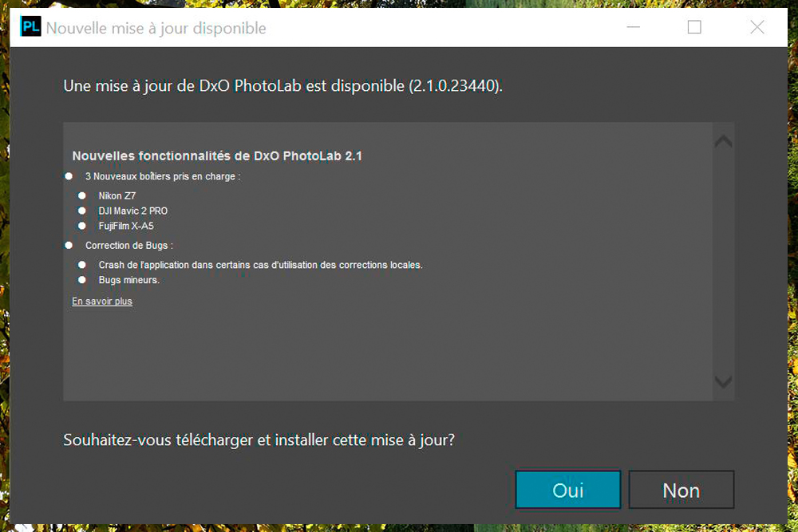Viewport: 798px width, 532px height.
Task: Click the Crash de l'application bug entry
Action: tap(260, 265)
